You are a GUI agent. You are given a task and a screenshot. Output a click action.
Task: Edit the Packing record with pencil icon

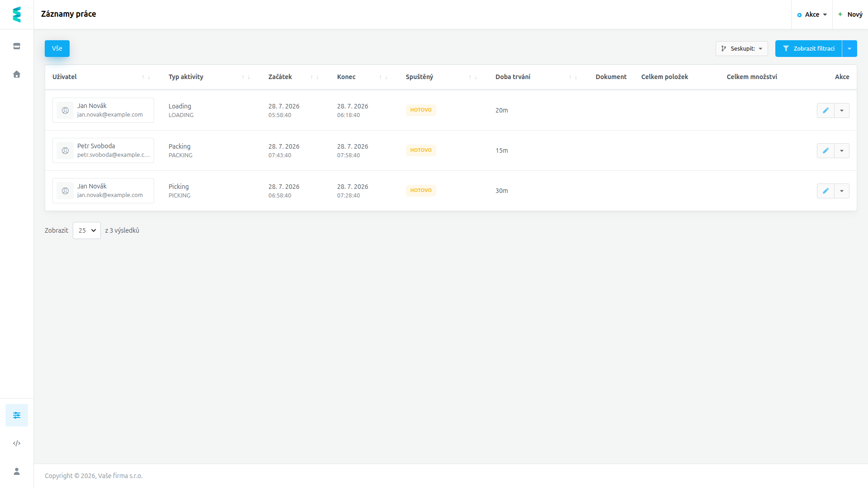pos(826,150)
